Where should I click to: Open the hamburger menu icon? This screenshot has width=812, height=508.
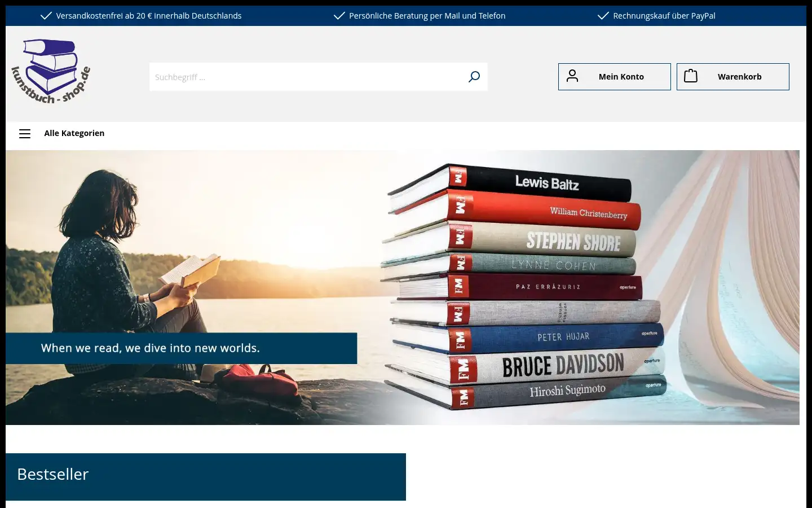pos(25,134)
